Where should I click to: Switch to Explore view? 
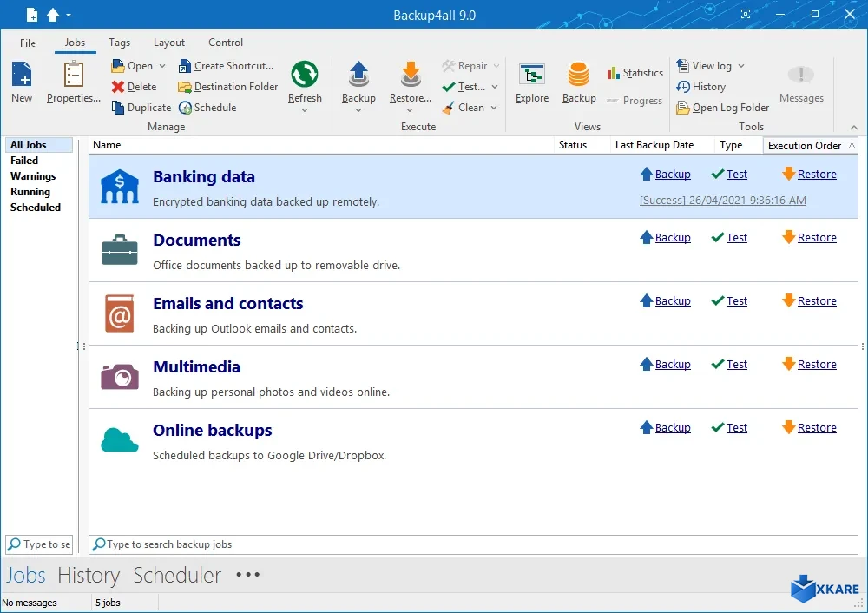point(532,83)
